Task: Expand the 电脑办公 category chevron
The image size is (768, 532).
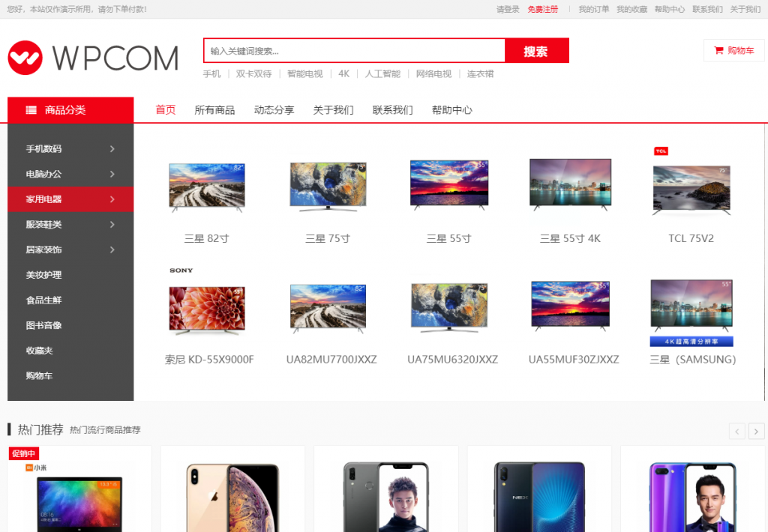Action: click(x=112, y=175)
